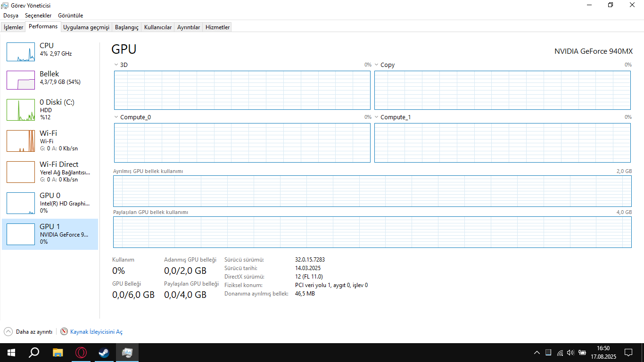Open the Başlangıç tab
The height and width of the screenshot is (362, 644).
[x=127, y=27]
